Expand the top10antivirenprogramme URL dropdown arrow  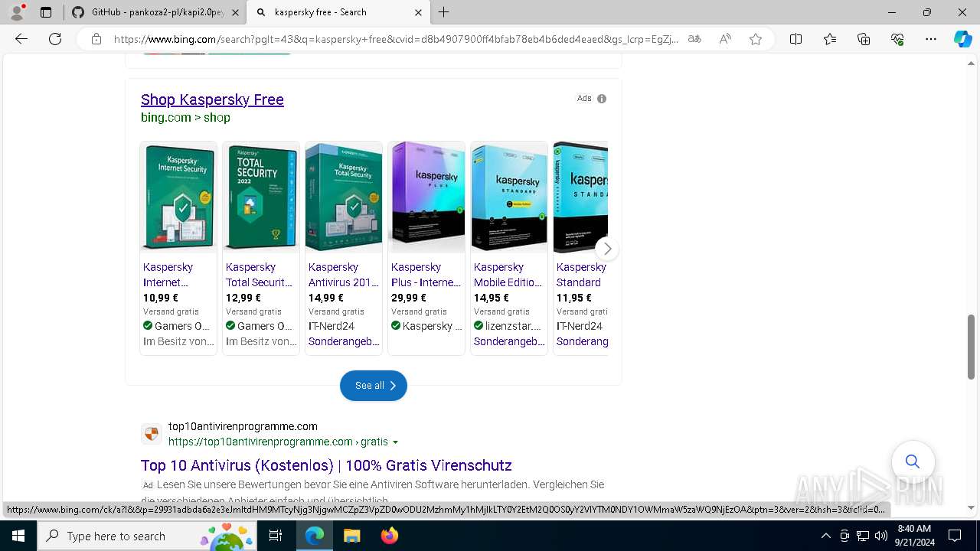click(x=396, y=442)
